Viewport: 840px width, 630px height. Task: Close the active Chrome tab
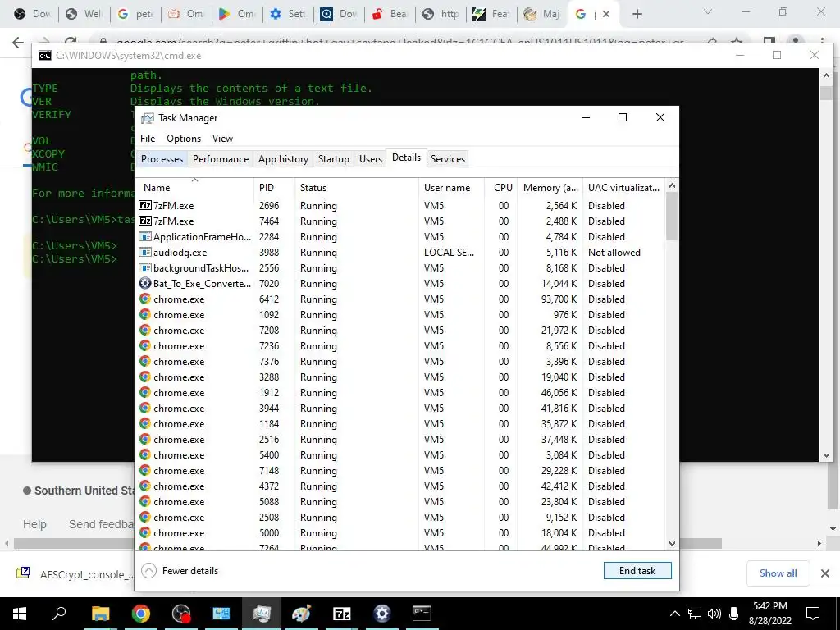click(x=606, y=14)
